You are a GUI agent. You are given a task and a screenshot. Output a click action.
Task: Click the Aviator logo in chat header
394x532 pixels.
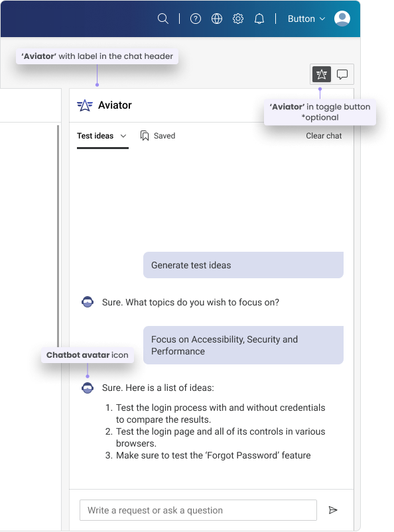point(85,105)
